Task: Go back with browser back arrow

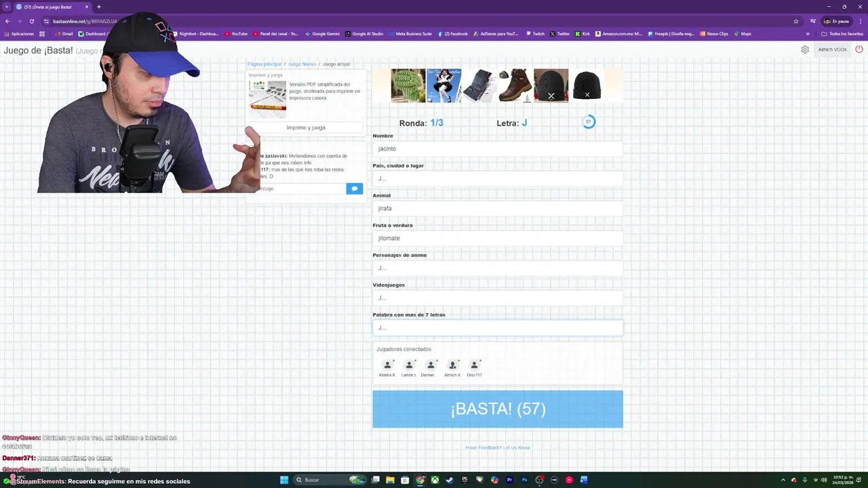Action: coord(7,21)
